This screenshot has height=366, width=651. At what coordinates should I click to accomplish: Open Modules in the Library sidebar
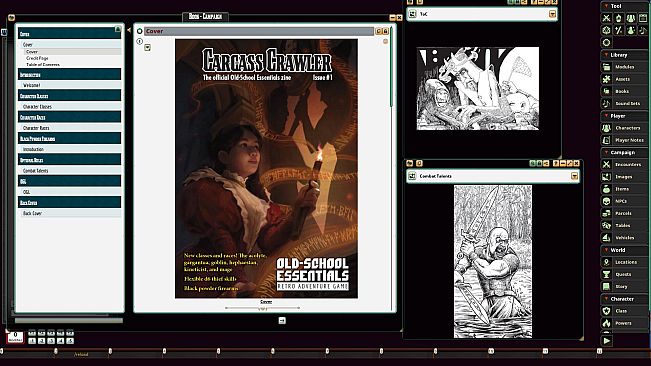coord(624,67)
